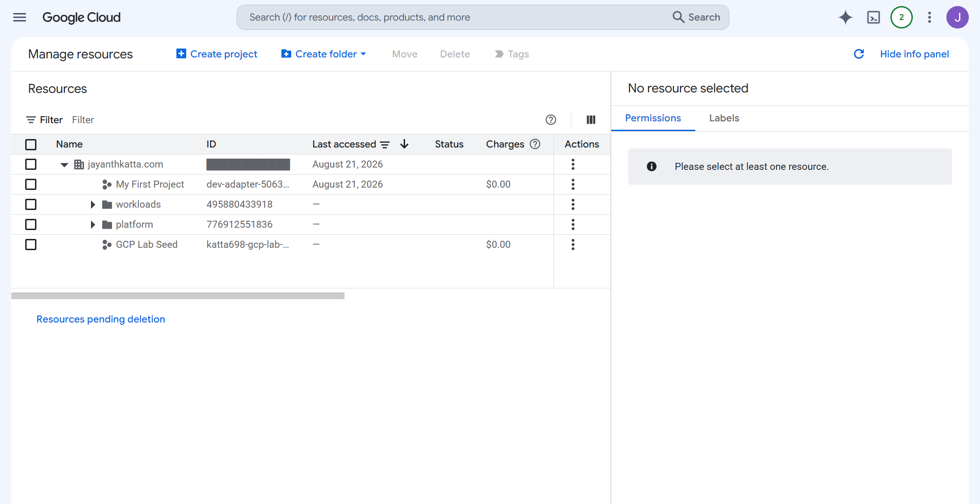The width and height of the screenshot is (980, 504).
Task: Expand the platform folder
Action: coord(92,224)
